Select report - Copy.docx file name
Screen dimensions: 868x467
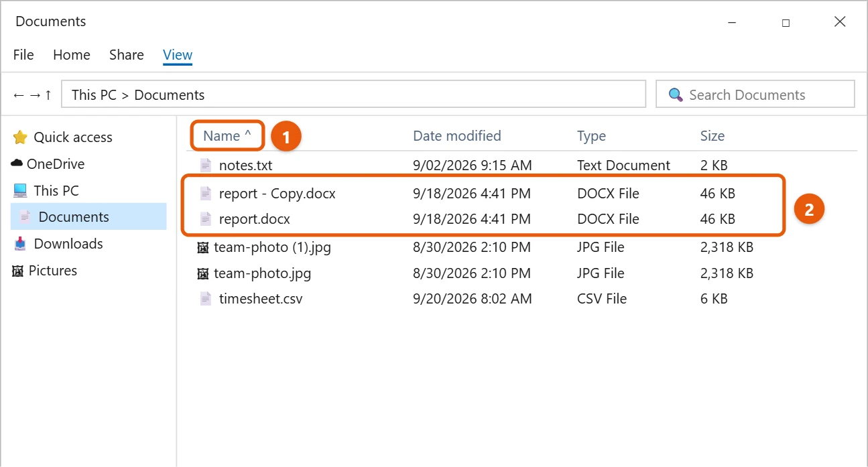(277, 194)
